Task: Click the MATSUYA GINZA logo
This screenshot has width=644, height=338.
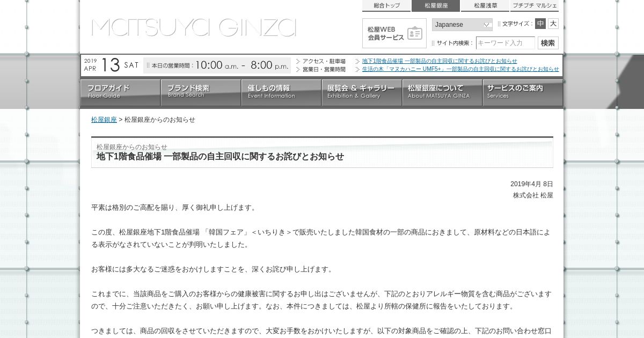Action: (x=194, y=28)
